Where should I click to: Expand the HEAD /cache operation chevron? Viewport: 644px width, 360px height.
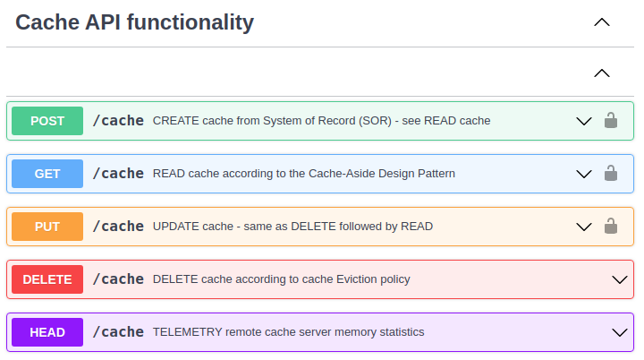click(620, 332)
